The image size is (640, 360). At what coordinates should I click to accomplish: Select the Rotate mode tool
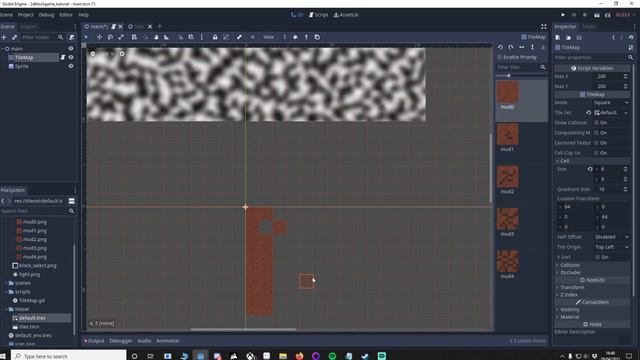point(110,37)
